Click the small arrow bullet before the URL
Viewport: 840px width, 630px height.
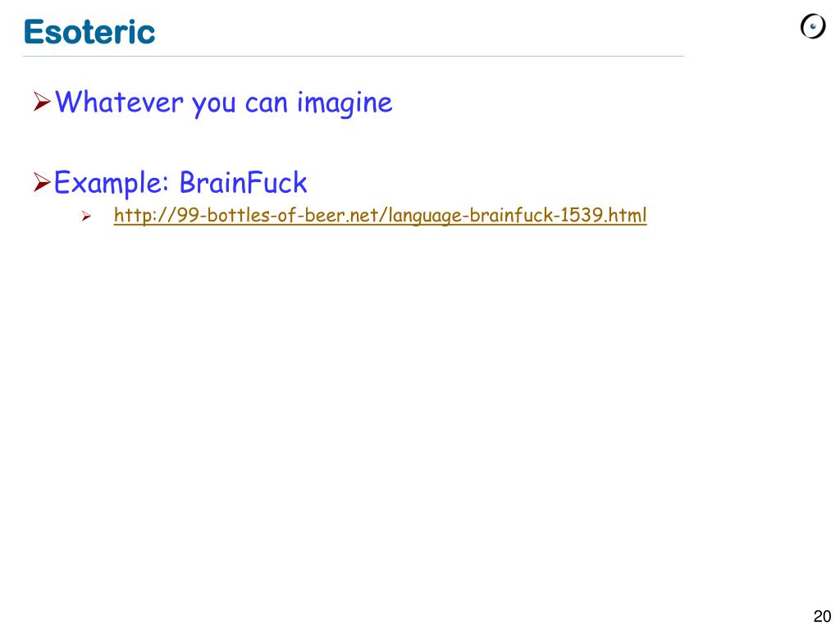tap(86, 217)
